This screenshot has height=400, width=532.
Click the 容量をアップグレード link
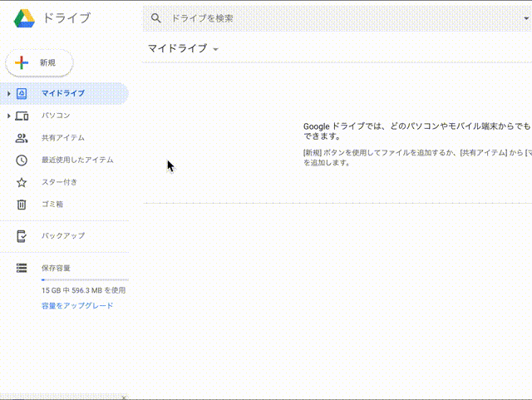point(77,305)
